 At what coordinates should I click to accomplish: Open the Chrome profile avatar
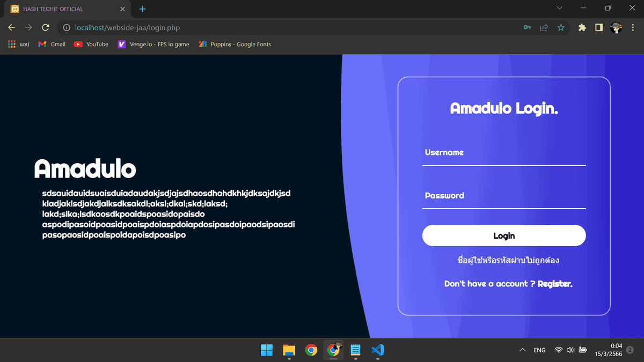coord(616,27)
